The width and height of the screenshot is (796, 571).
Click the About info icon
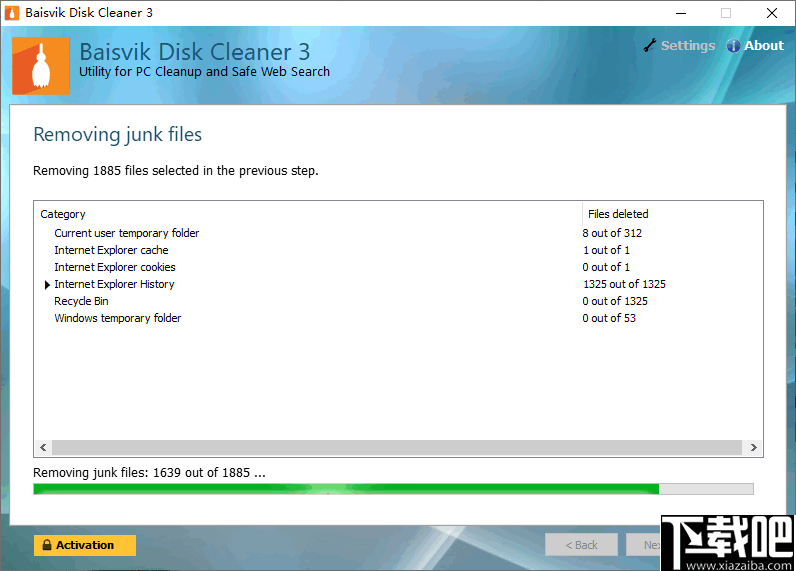pyautogui.click(x=733, y=46)
